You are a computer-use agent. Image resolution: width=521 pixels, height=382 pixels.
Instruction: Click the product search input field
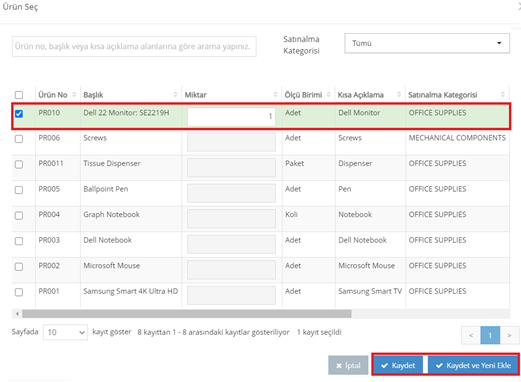134,46
